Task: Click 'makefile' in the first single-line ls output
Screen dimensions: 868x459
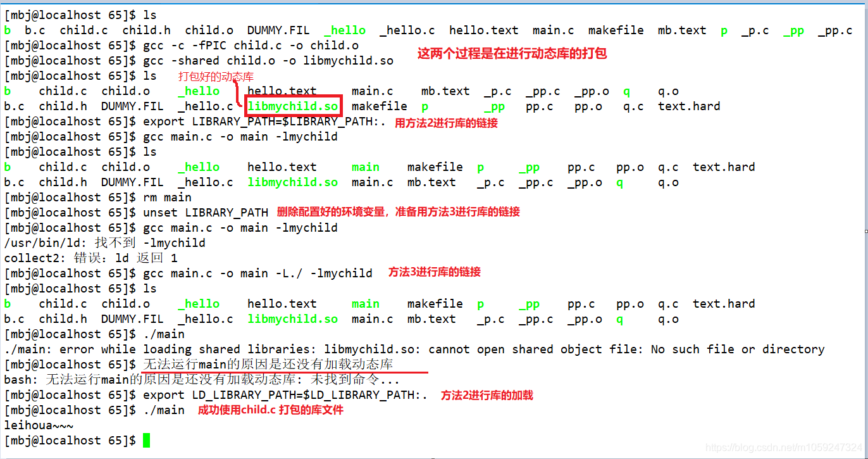Action: pyautogui.click(x=616, y=30)
